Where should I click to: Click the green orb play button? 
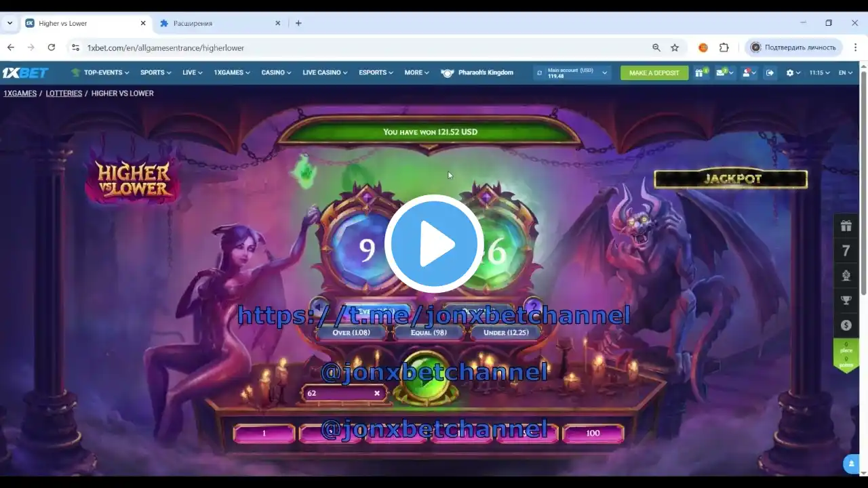coord(426,378)
